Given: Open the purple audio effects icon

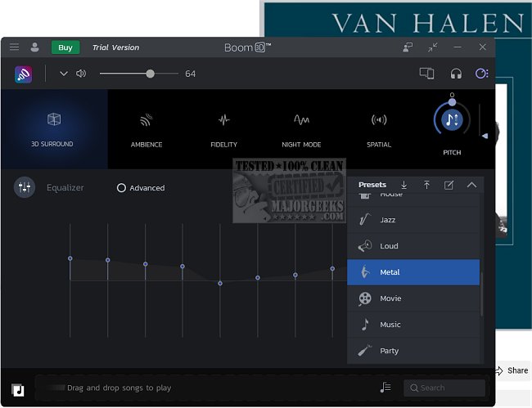Looking at the screenshot, I should click(x=481, y=74).
